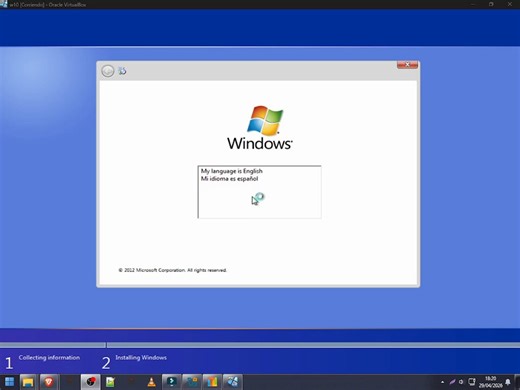Open the clock and date in taskbar
This screenshot has width=520, height=390.
tap(490, 382)
